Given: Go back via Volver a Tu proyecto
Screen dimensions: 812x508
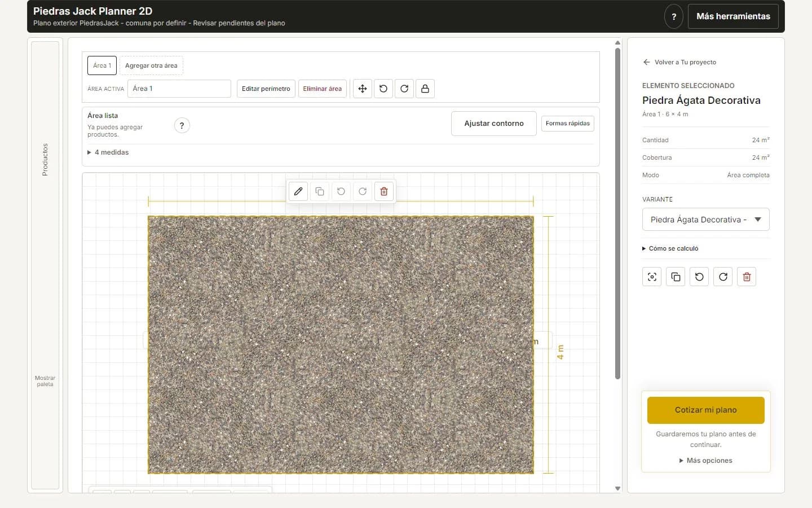Looking at the screenshot, I should (x=680, y=62).
